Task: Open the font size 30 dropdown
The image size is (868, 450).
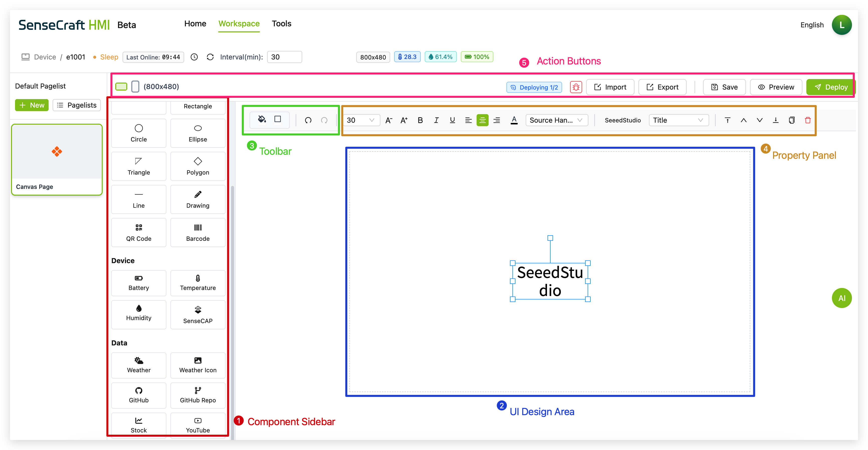Action: point(361,120)
